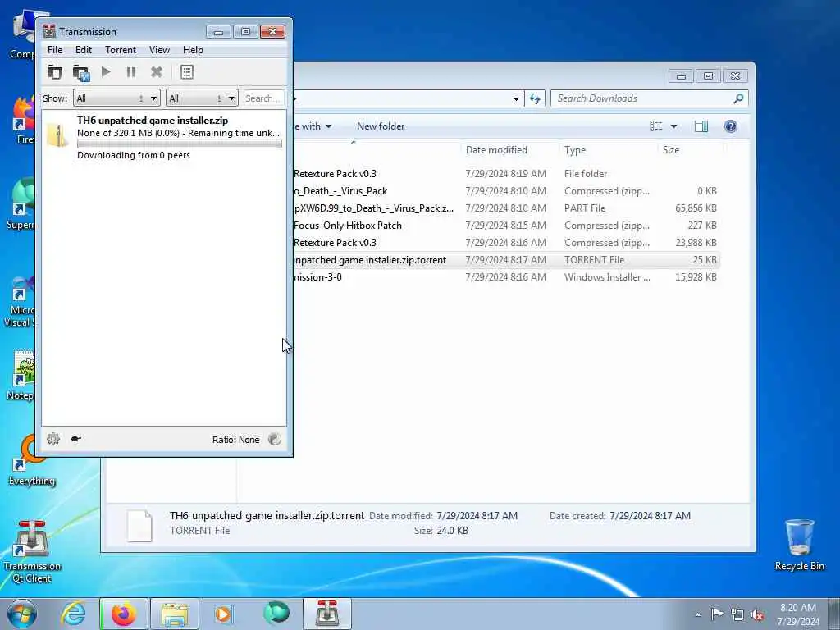Click the TH6 torrent folder icon
The width and height of the screenshot is (840, 630).
(x=57, y=135)
